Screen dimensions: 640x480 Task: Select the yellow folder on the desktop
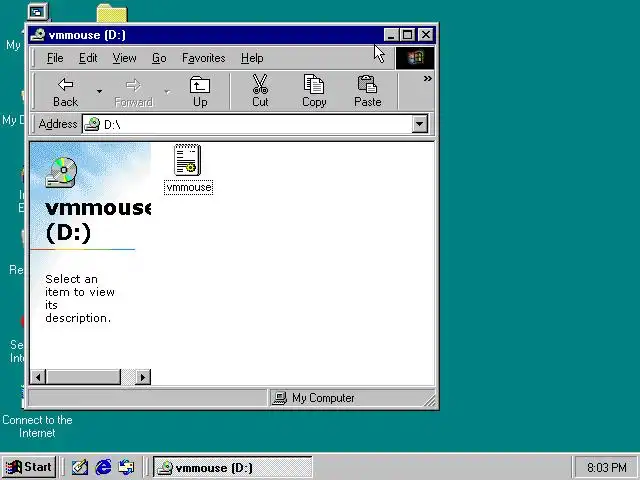pos(112,13)
